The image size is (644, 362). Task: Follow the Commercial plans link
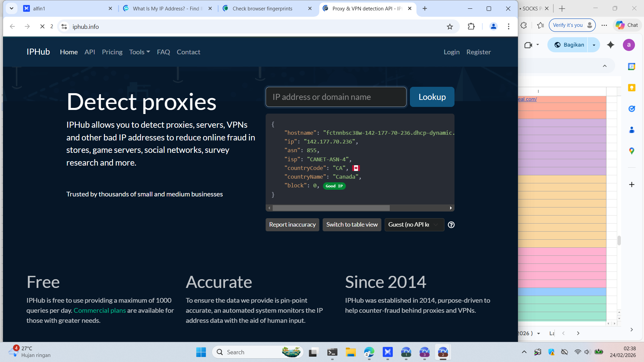coord(100,310)
